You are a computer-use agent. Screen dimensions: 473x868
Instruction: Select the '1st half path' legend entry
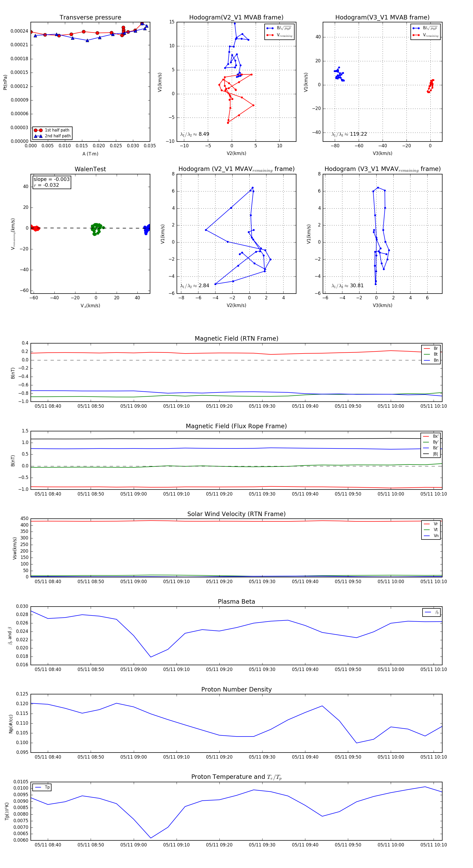pyautogui.click(x=52, y=130)
